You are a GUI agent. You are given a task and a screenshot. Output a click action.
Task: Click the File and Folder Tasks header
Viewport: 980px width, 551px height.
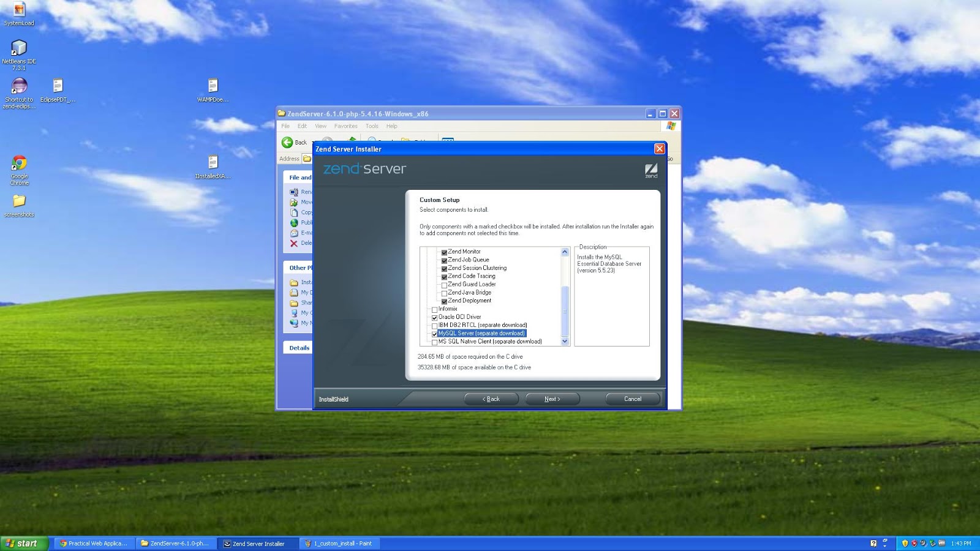tap(299, 178)
